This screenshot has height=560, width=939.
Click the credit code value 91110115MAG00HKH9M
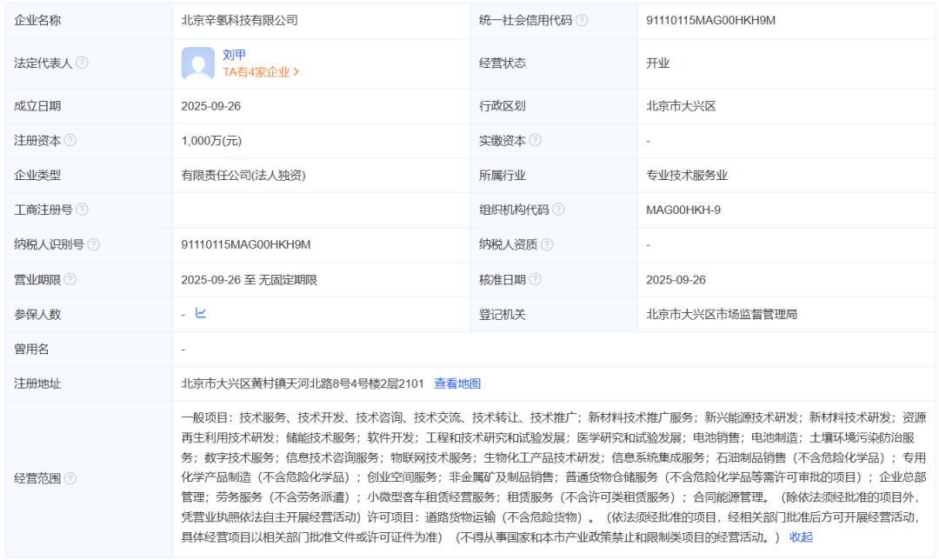pyautogui.click(x=710, y=20)
